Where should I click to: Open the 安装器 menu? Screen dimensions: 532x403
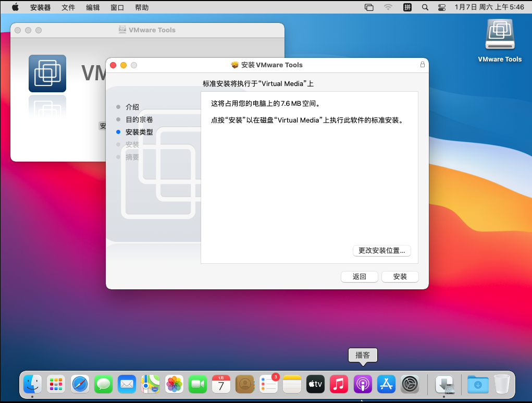40,7
